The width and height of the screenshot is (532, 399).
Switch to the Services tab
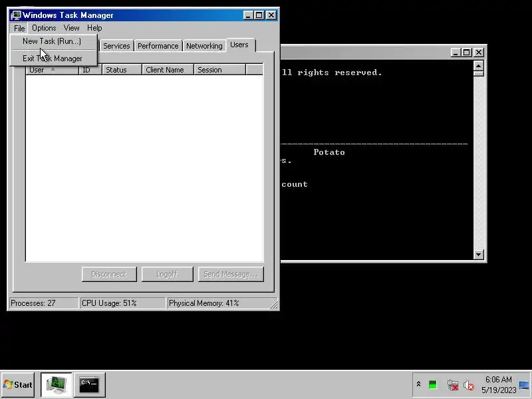coord(116,46)
